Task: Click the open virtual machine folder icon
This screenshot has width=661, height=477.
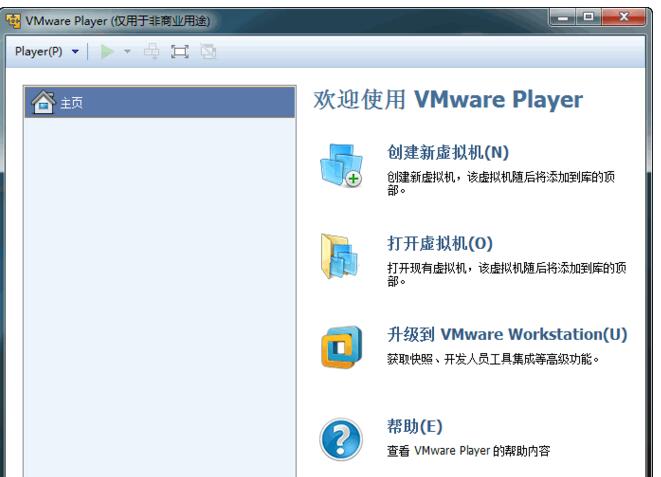Action: pos(339,256)
